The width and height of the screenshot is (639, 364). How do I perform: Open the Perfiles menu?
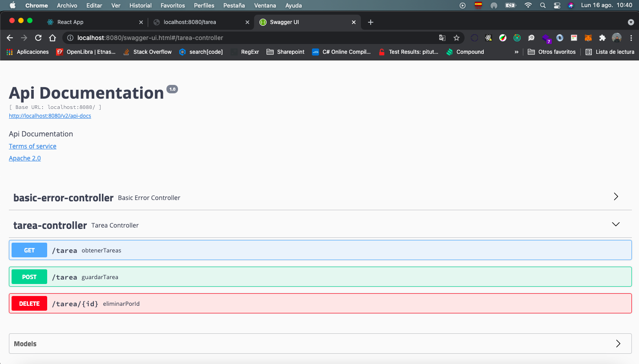point(204,5)
